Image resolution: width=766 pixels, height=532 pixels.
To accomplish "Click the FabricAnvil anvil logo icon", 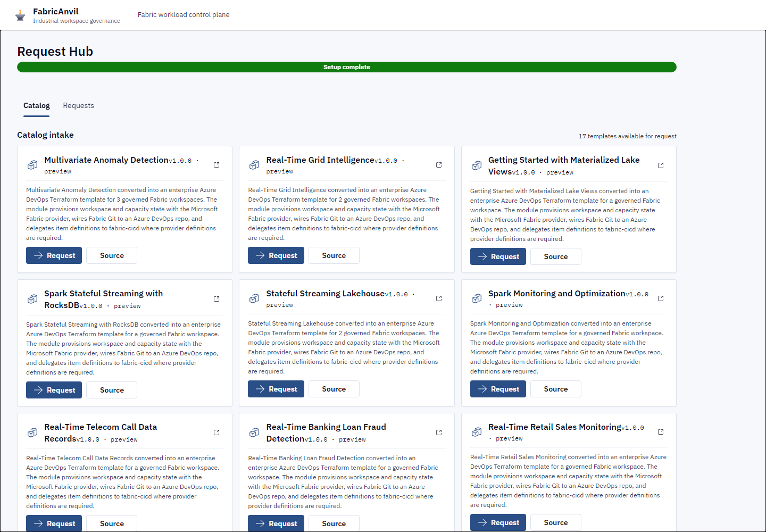I will 20,15.
